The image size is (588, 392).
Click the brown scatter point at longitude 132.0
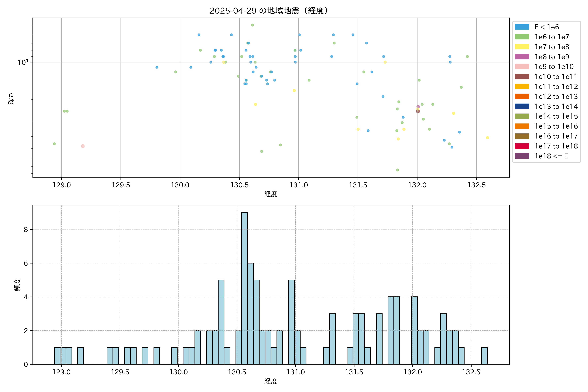418,111
